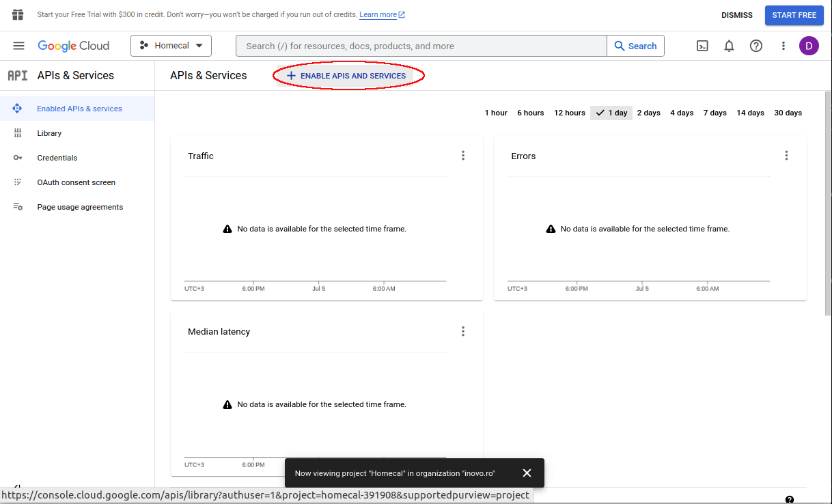The width and height of the screenshot is (832, 504).
Task: Open the Homecal project selector
Action: click(x=171, y=45)
